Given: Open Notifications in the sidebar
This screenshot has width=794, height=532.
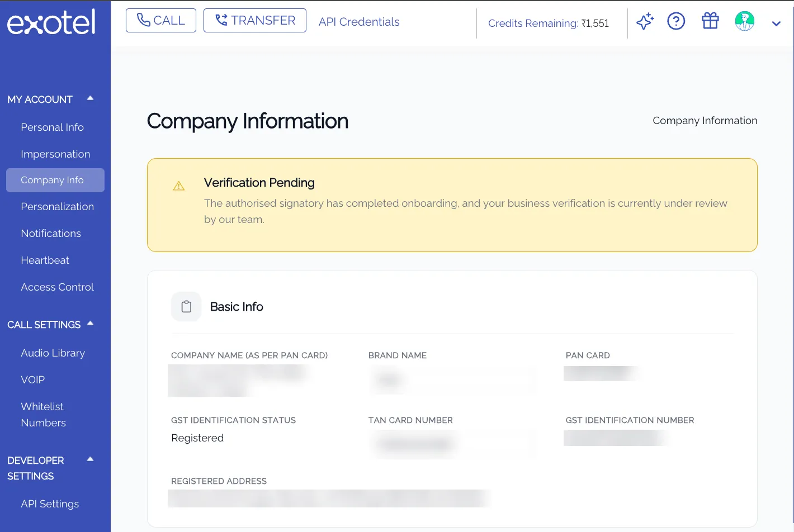Looking at the screenshot, I should click(x=51, y=234).
